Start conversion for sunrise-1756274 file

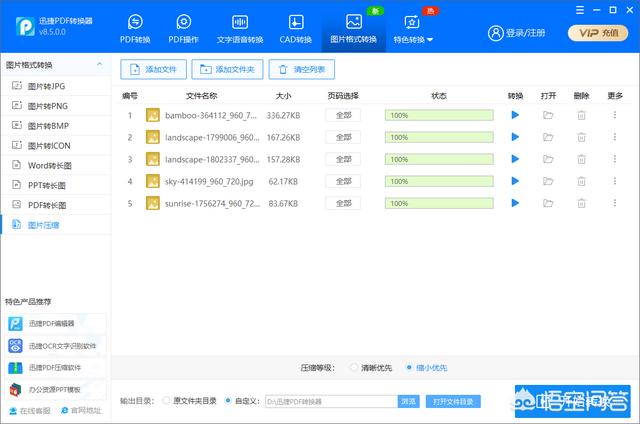pos(515,203)
